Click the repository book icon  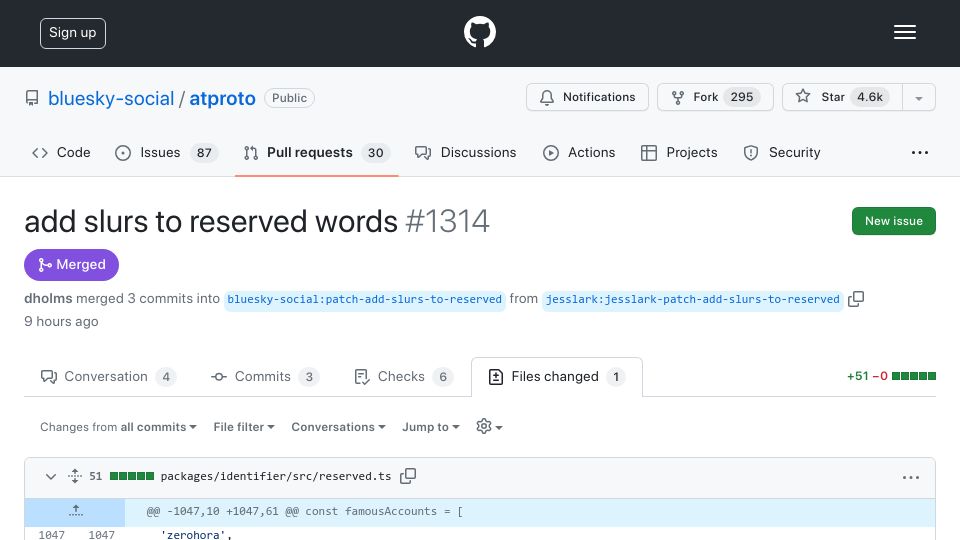tap(32, 98)
